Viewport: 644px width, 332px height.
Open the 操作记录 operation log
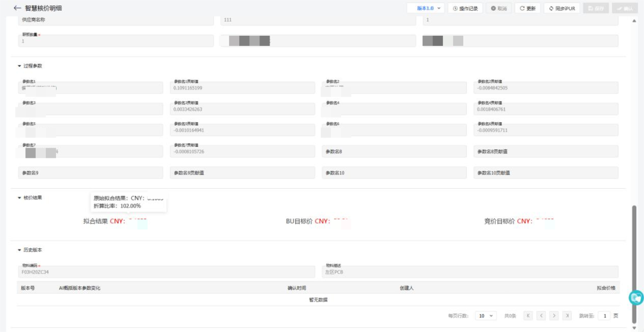[x=466, y=8]
